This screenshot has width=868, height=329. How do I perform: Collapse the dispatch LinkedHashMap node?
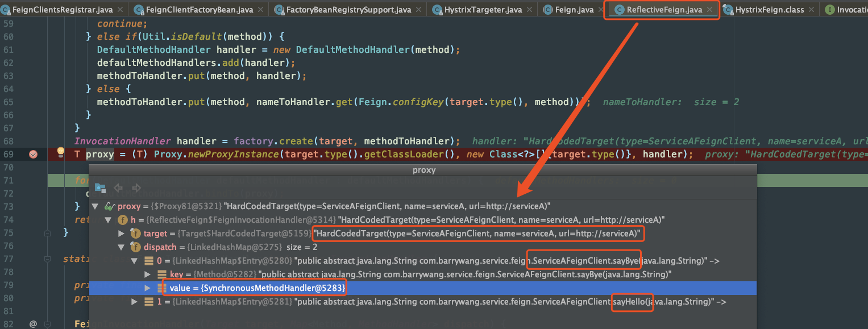point(121,247)
